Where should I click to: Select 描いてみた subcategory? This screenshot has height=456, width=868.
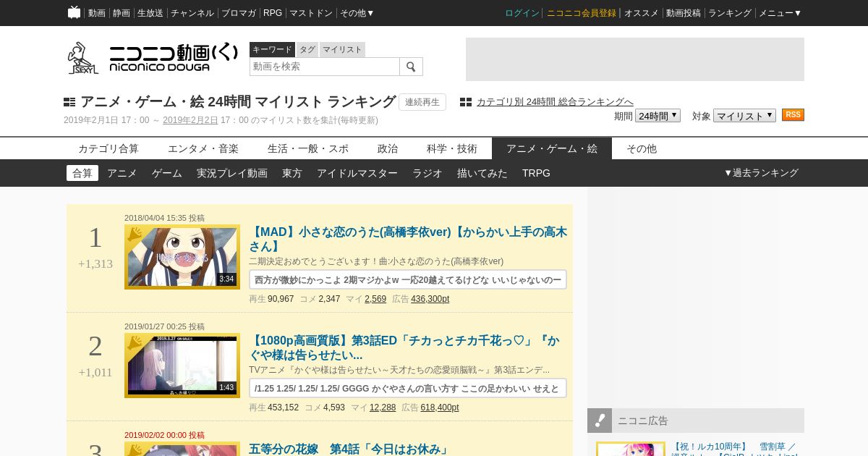pyautogui.click(x=482, y=173)
